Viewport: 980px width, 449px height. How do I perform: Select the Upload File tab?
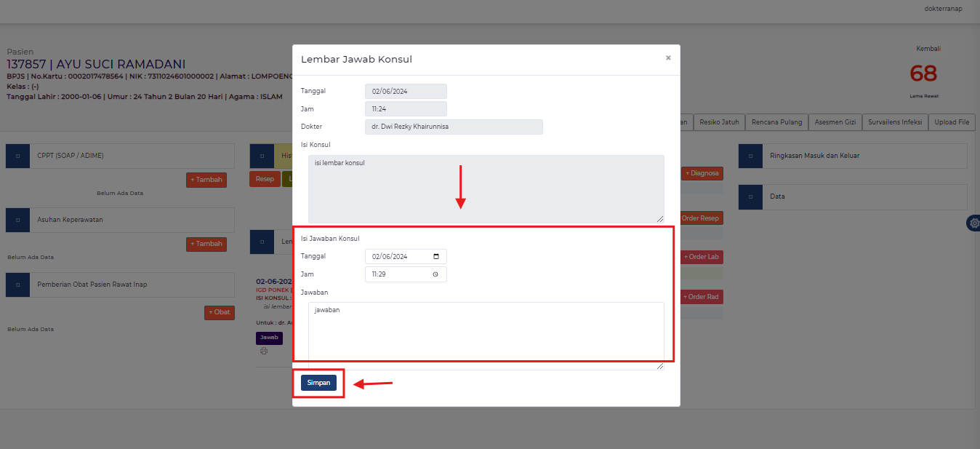952,122
